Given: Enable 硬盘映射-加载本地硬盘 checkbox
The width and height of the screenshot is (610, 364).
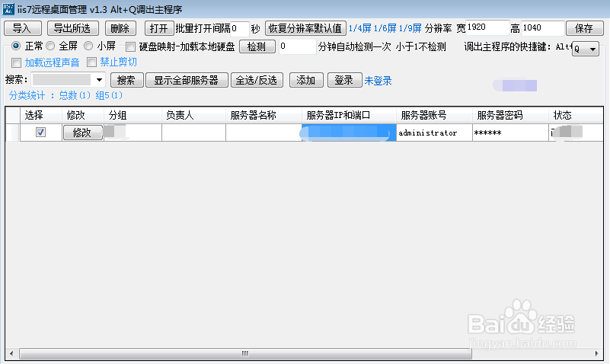Looking at the screenshot, I should coord(131,47).
